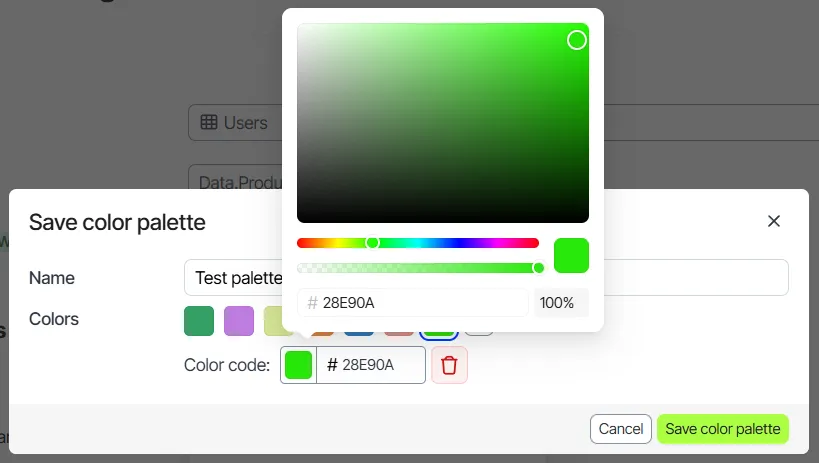The width and height of the screenshot is (819, 463).
Task: Click inside the color gradient area
Action: click(443, 123)
